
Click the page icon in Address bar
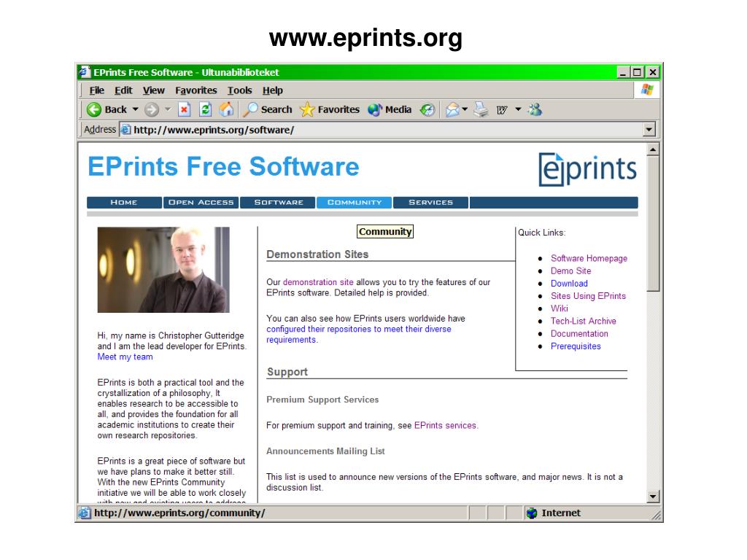tap(125, 130)
